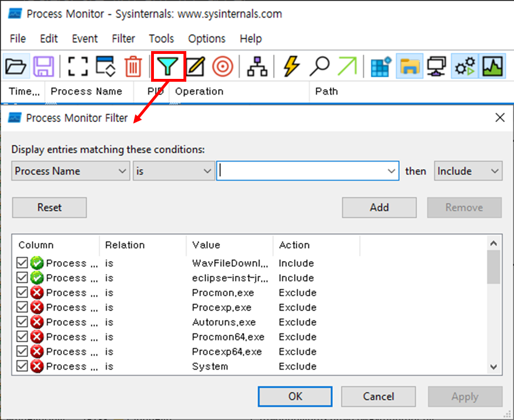Open Find with the magnifying glass icon

click(x=319, y=66)
